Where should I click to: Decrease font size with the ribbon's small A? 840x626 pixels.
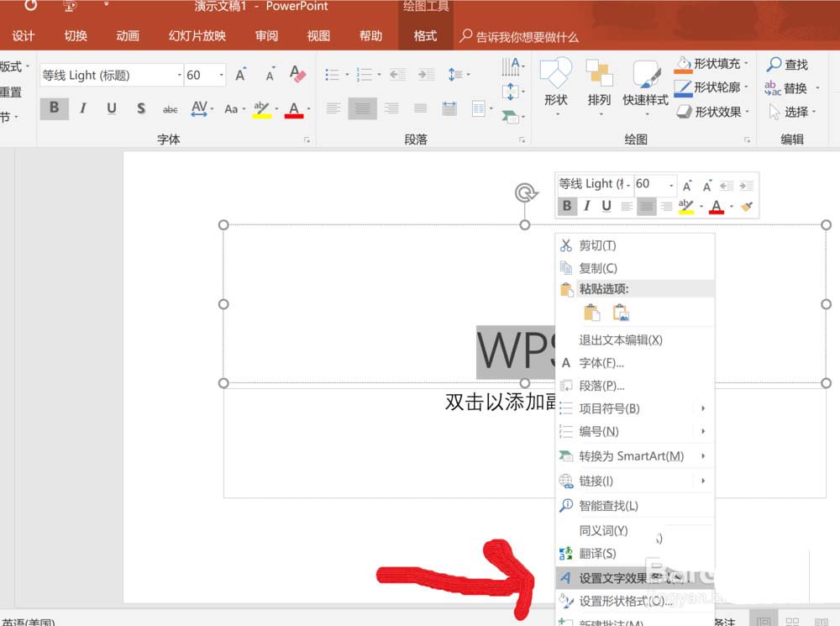pos(270,75)
